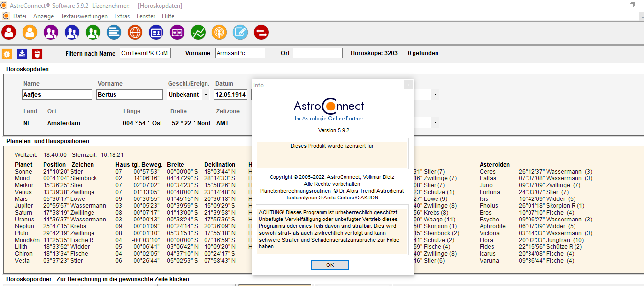Open the Anzeige menu
Screen dimensions: 644x286
pyautogui.click(x=44, y=16)
